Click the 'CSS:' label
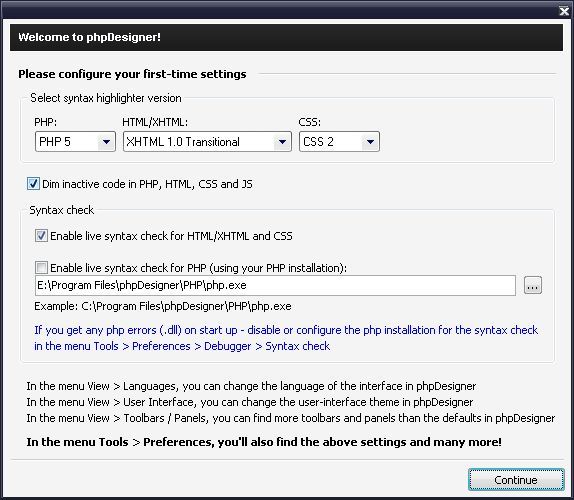574x500 pixels. (x=310, y=122)
